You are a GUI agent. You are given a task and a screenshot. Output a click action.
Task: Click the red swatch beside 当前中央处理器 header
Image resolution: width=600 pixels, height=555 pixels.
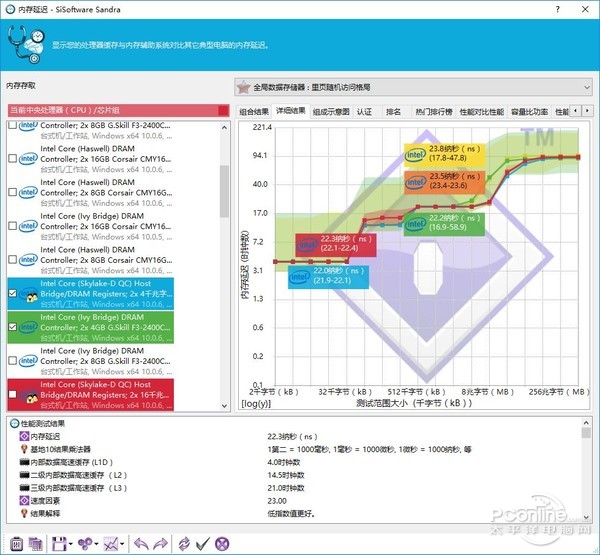(223, 110)
